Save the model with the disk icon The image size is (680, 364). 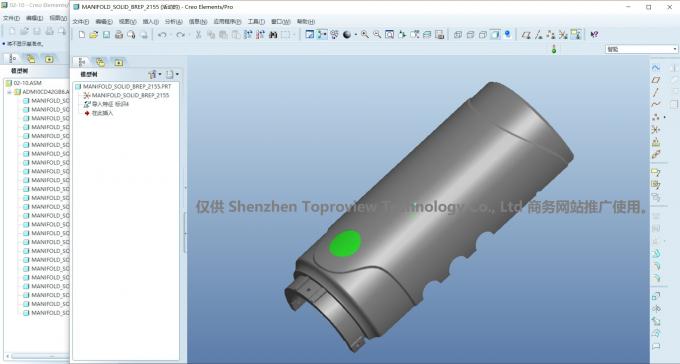click(106, 35)
